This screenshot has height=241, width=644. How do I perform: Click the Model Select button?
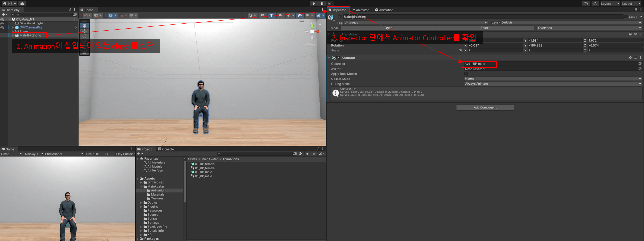(485, 28)
